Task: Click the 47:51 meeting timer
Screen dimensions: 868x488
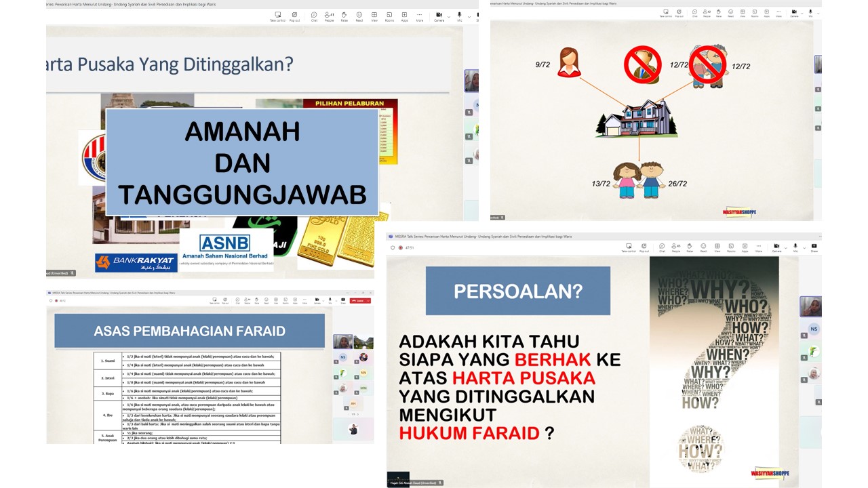Action: 410,247
